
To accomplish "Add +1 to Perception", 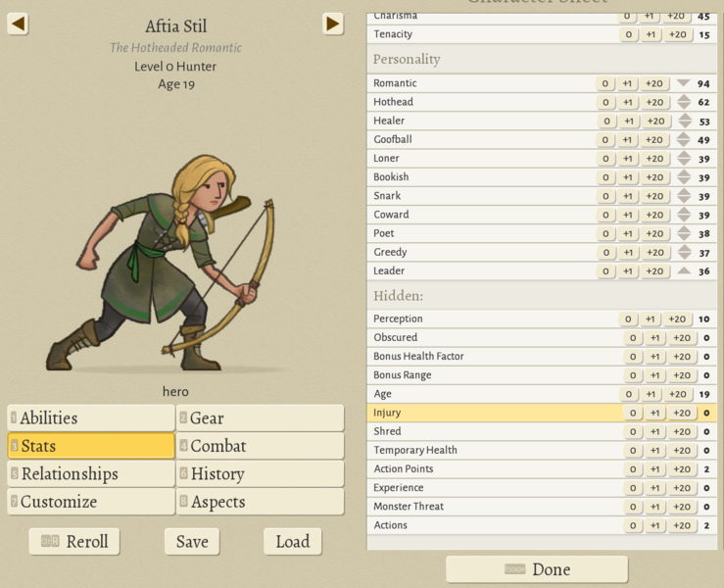I will coord(651,319).
